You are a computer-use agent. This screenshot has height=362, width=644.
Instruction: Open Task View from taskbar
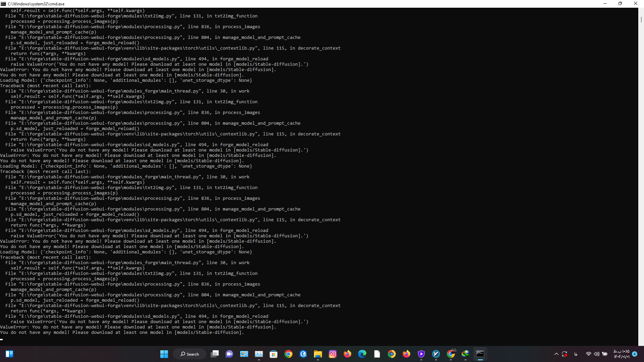[215, 354]
